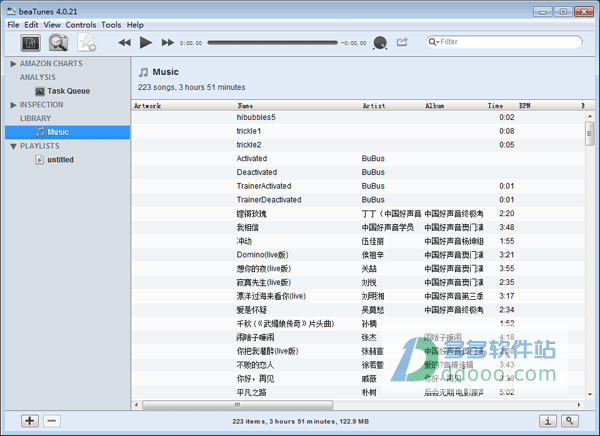Image resolution: width=600 pixels, height=436 pixels.
Task: Click the minus remove button
Action: (52, 421)
